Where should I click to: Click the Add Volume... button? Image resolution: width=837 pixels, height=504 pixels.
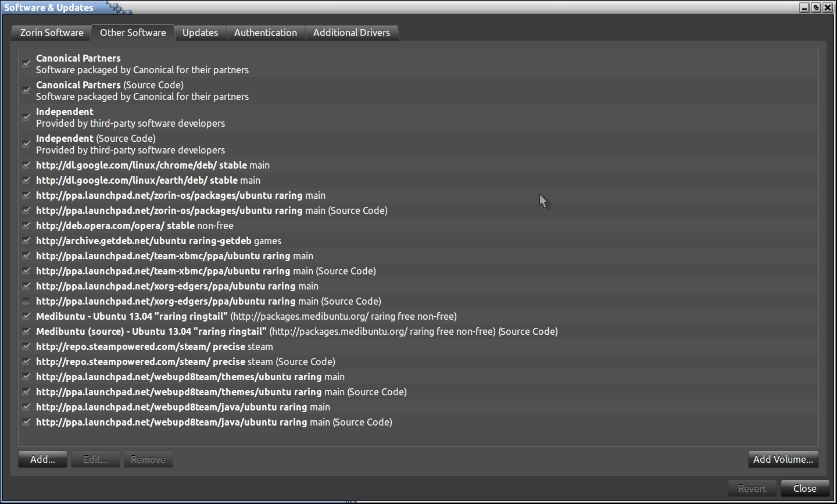[x=782, y=459]
